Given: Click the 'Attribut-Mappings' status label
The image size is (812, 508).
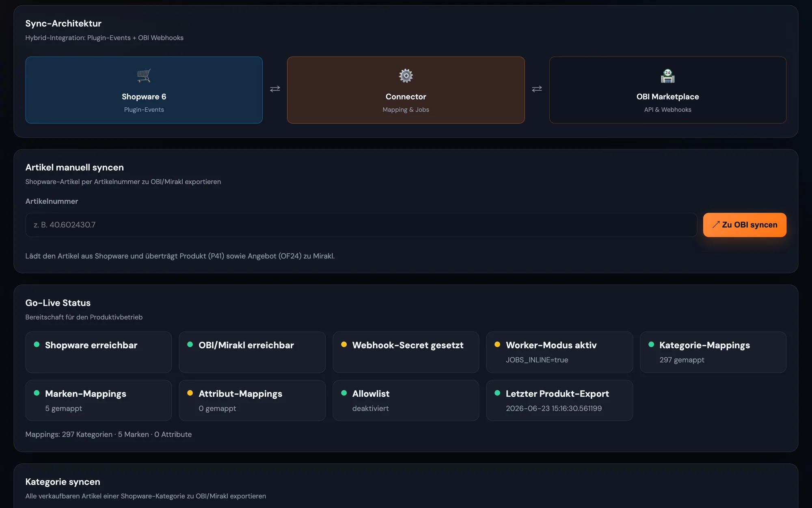Looking at the screenshot, I should [240, 394].
